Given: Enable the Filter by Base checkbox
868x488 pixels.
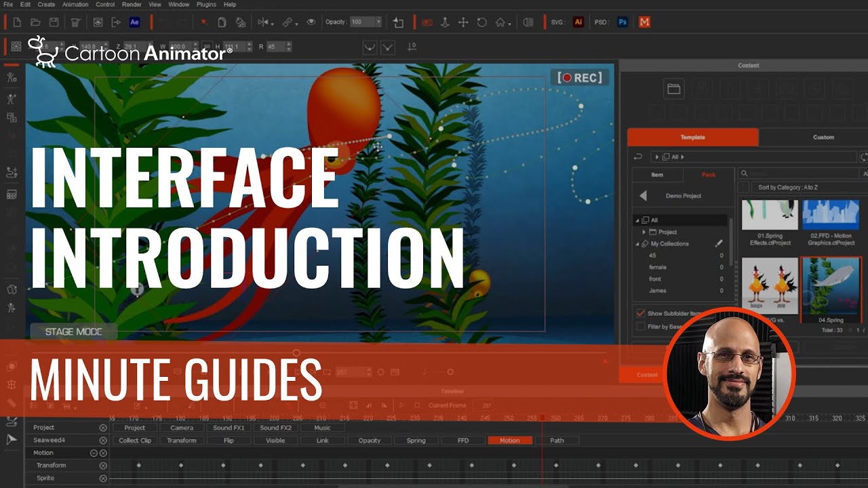Looking at the screenshot, I should [x=640, y=327].
